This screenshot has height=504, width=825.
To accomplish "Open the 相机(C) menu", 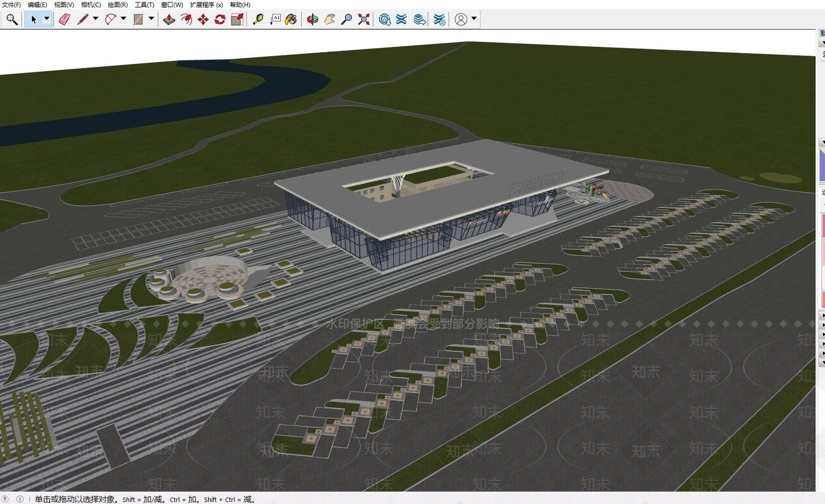I will 91,5.
